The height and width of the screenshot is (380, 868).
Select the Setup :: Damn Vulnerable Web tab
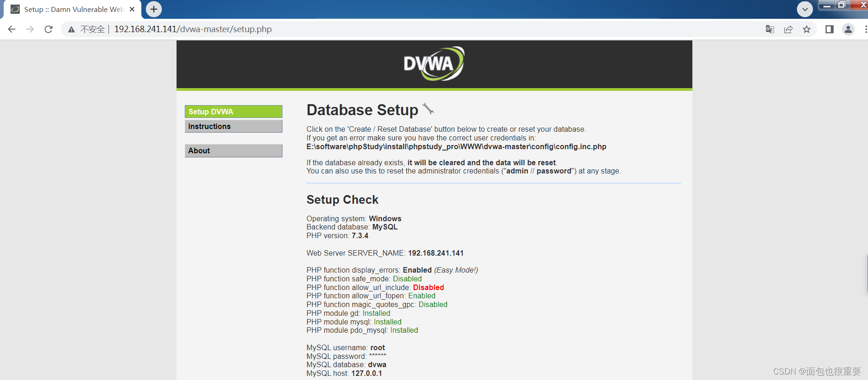pos(73,9)
